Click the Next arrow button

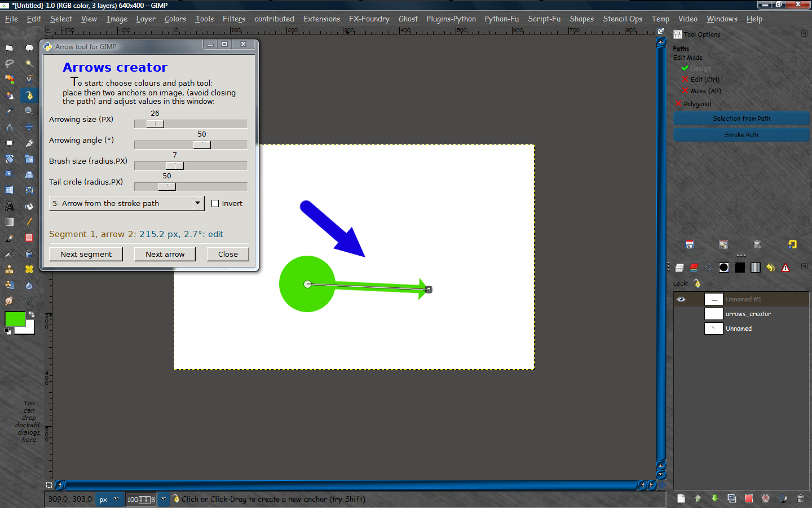(x=165, y=254)
